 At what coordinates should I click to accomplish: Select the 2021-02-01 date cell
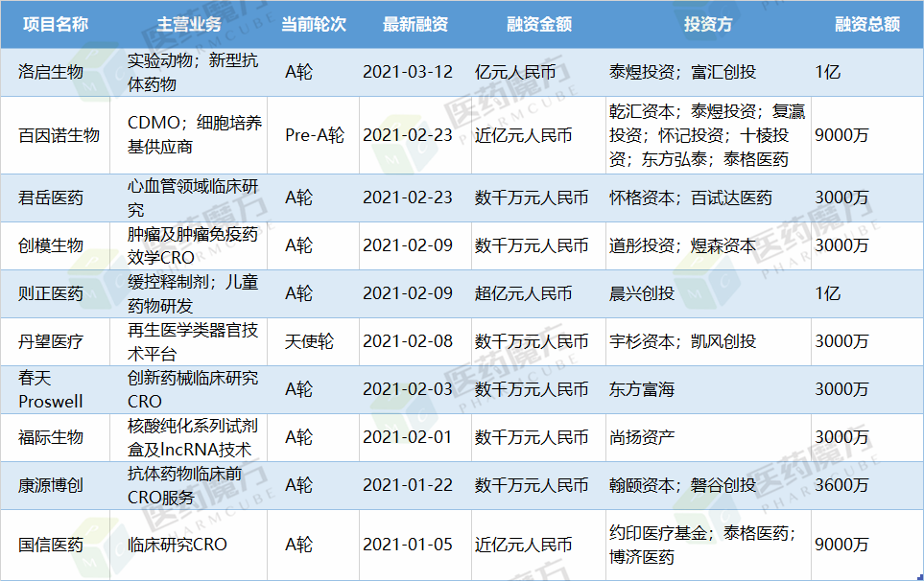click(x=415, y=438)
